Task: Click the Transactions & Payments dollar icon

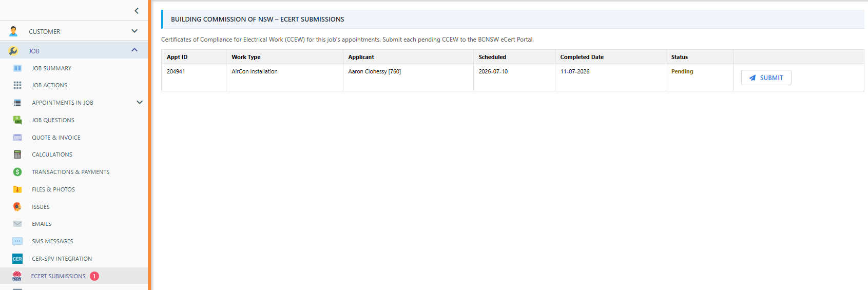Action: click(x=17, y=172)
